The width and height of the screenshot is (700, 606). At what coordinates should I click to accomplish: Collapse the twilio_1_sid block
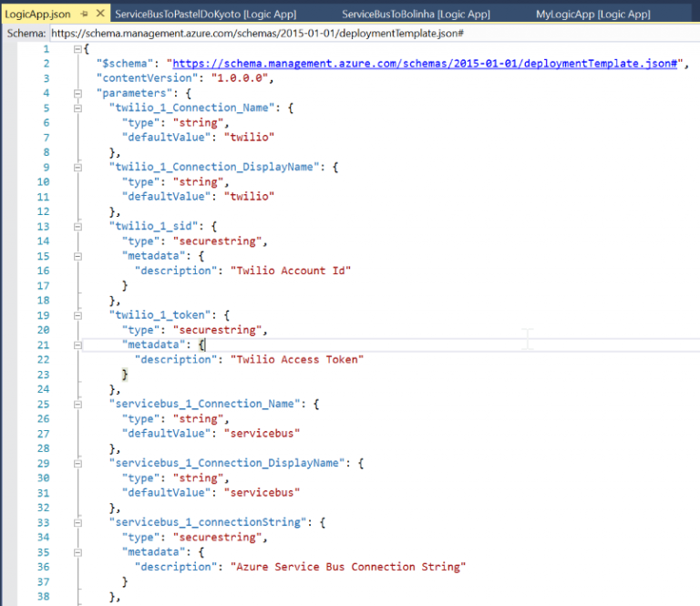pyautogui.click(x=77, y=227)
